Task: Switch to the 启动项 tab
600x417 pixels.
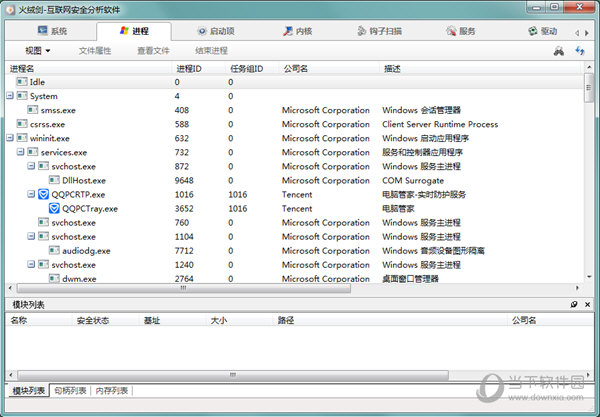Action: tap(216, 31)
